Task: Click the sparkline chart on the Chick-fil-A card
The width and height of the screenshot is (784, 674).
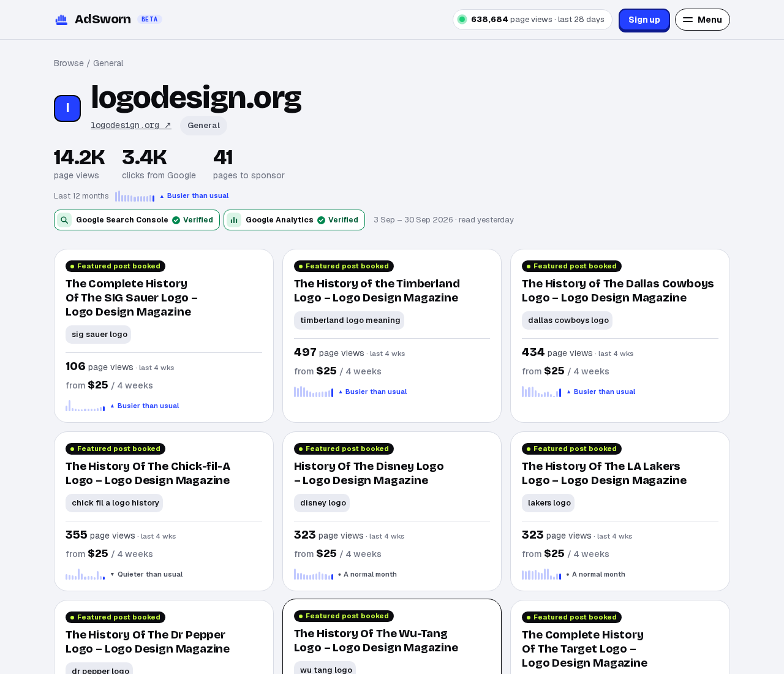Action: coord(85,574)
